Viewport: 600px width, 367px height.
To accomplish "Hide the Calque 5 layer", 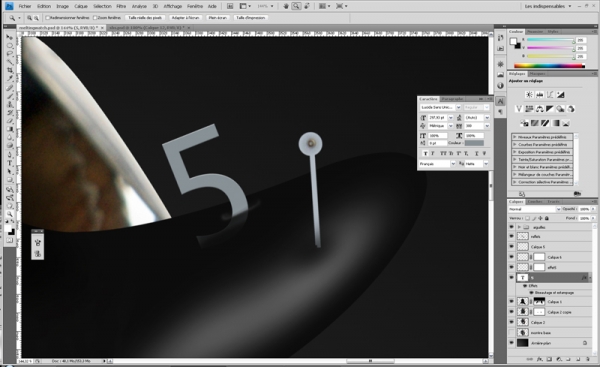I will click(x=512, y=247).
